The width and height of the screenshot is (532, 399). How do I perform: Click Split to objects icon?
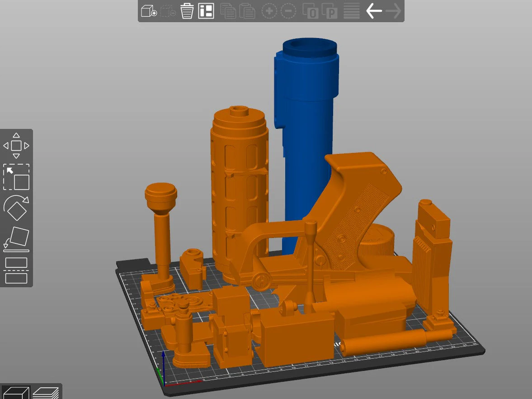(310, 11)
